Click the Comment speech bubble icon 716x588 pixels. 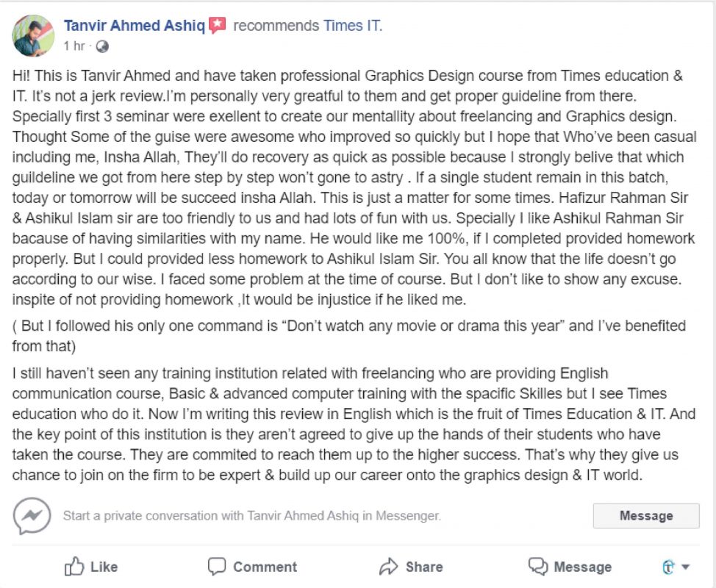(x=216, y=567)
